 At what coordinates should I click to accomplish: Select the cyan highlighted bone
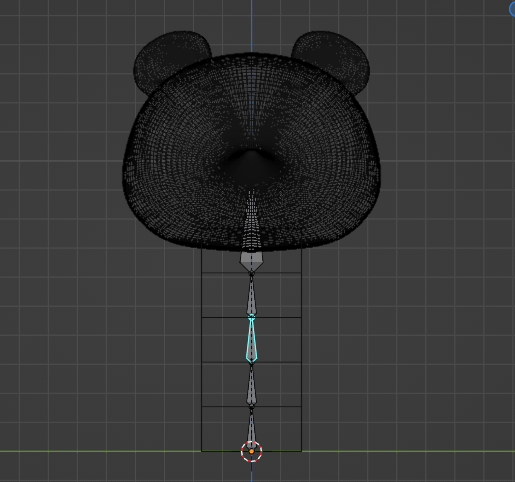[x=252, y=340]
